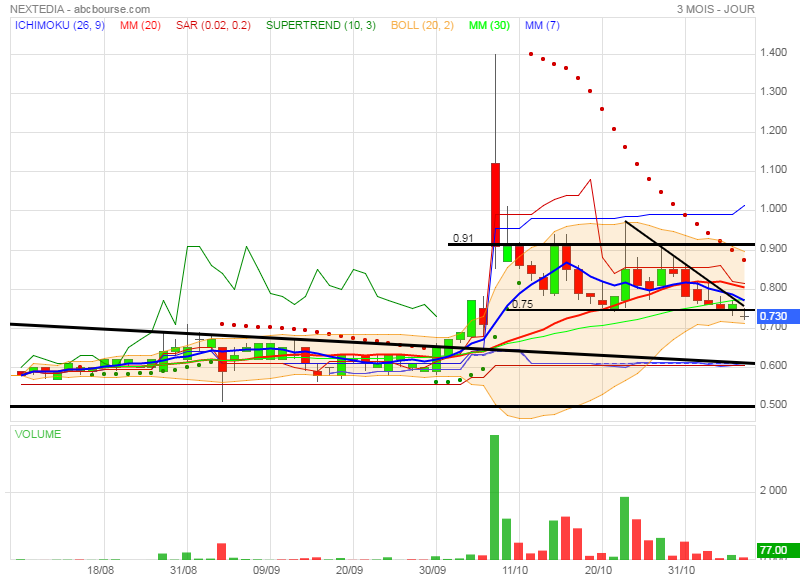Click the blue MM (7) indicator label

pyautogui.click(x=542, y=25)
